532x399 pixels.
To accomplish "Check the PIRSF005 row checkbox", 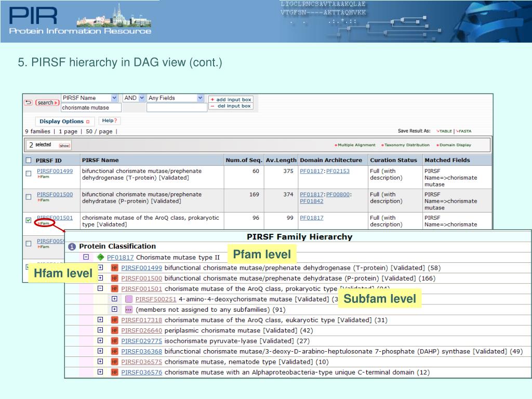I will tap(29, 244).
